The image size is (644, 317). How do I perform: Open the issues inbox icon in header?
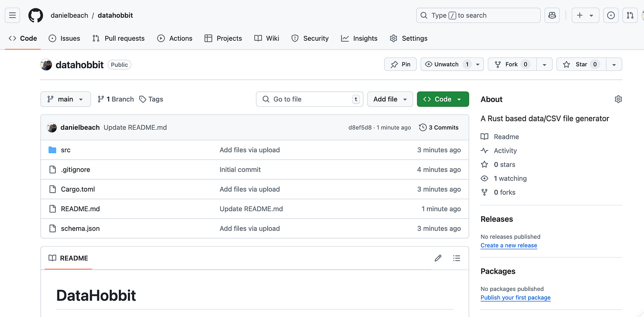(611, 15)
